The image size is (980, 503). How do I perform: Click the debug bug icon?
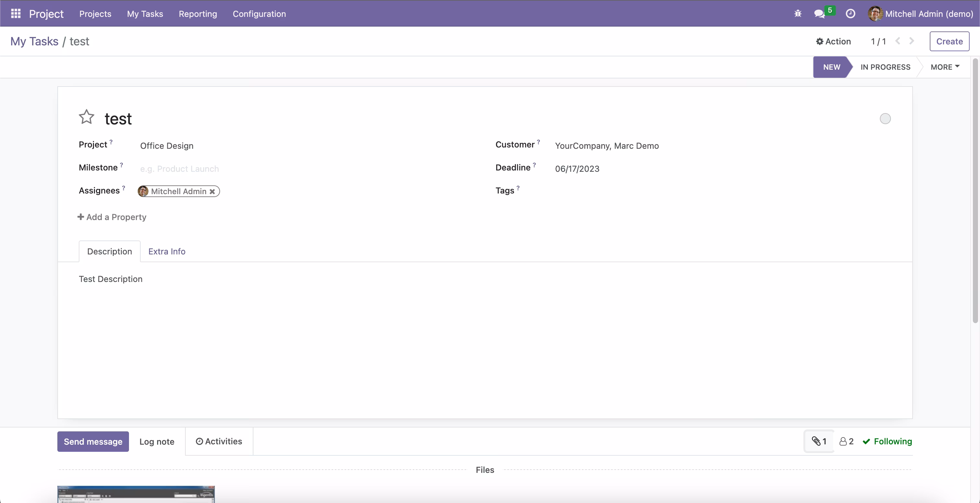click(798, 14)
